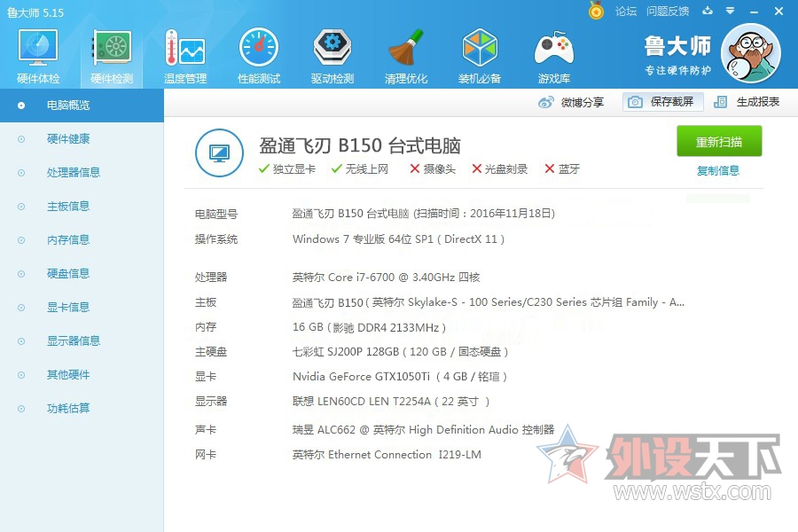
Task: Click the 生成报表 generate report button
Action: pyautogui.click(x=747, y=102)
